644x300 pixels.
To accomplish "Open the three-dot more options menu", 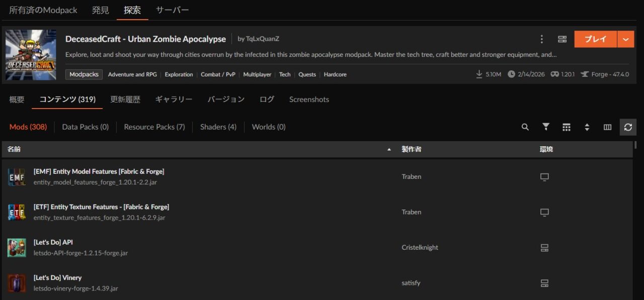I will click(x=541, y=39).
